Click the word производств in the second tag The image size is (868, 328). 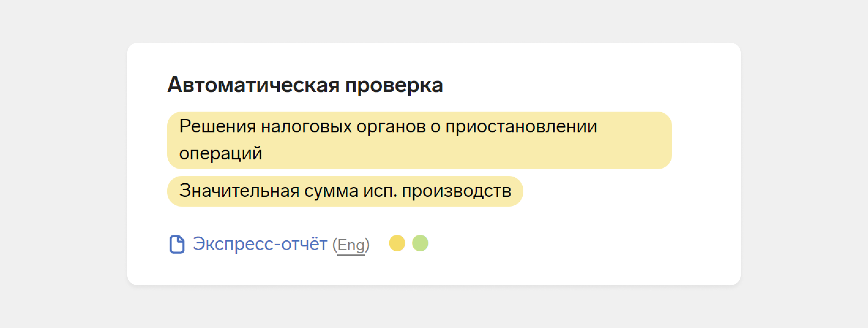(457, 192)
